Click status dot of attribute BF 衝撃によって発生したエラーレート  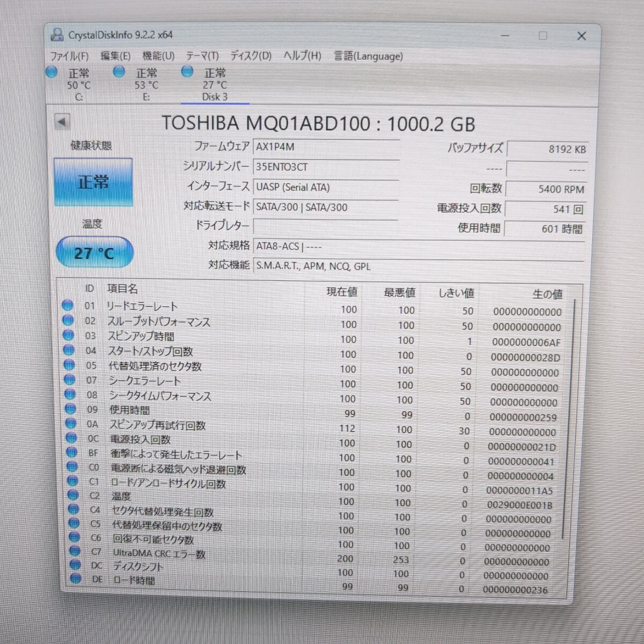click(x=72, y=452)
